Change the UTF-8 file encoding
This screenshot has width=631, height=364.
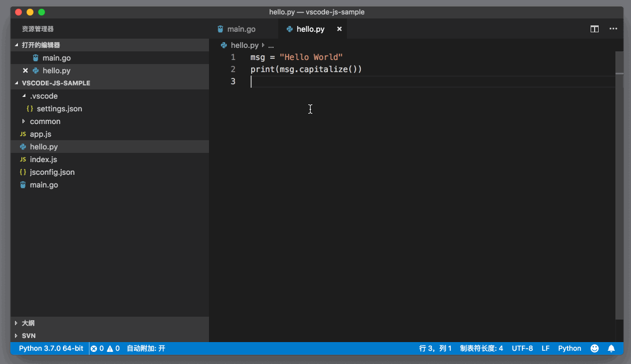522,348
